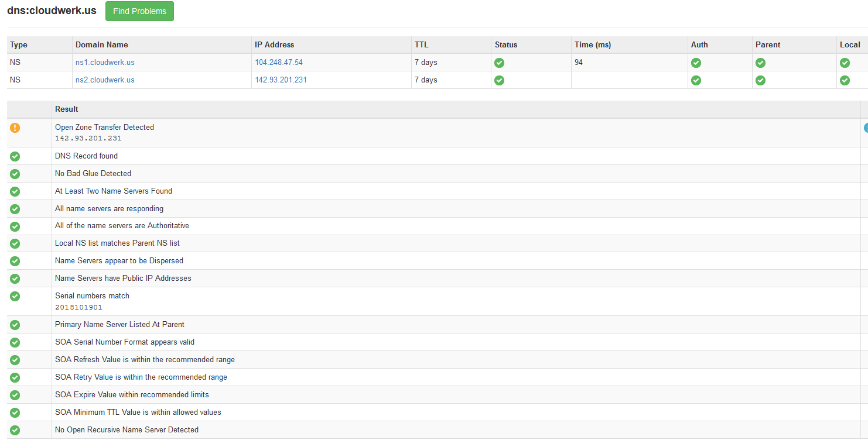Click the green check beside No Bad Glue Detected
Screen dimensions: 868x447
(x=15, y=174)
